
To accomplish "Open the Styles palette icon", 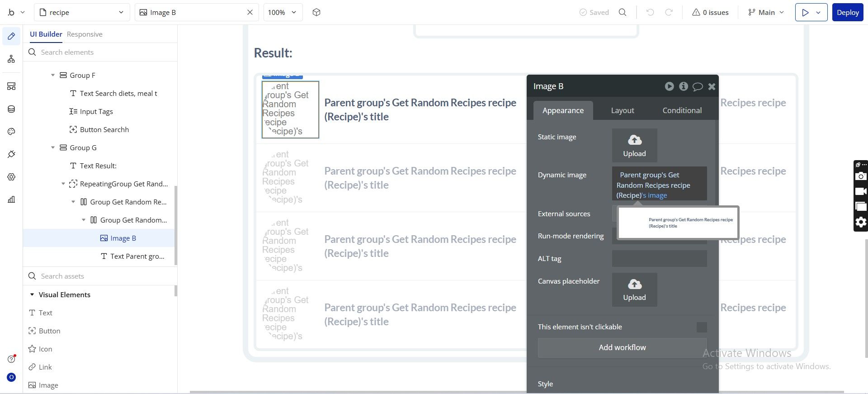I will click(11, 132).
